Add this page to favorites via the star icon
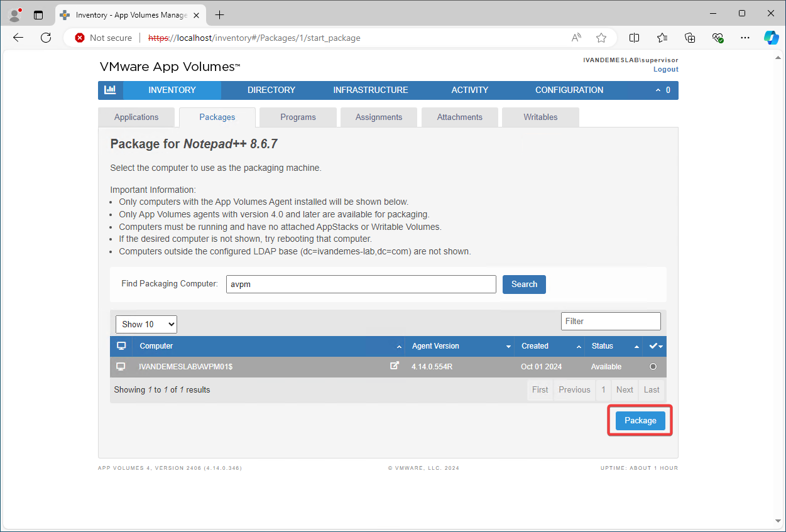This screenshot has height=532, width=786. 601,37
